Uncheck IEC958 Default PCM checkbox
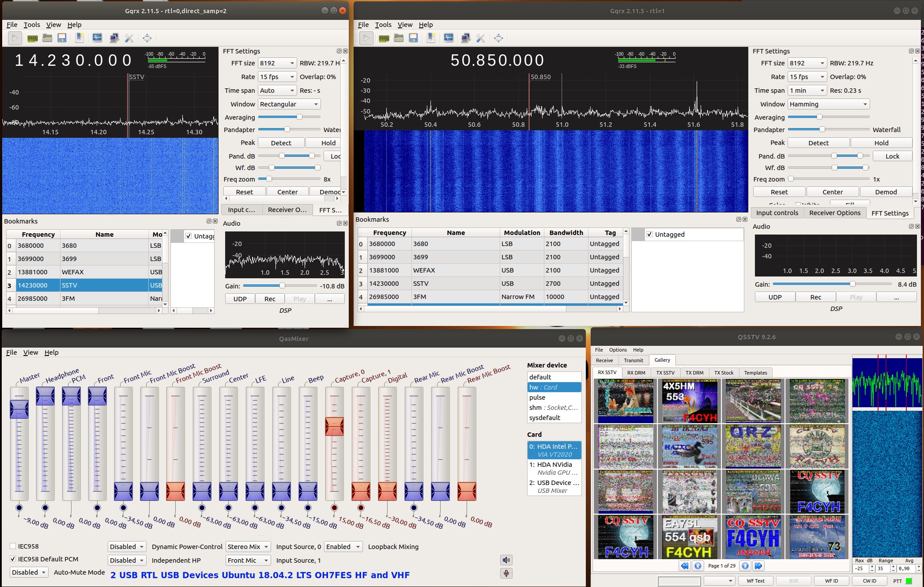The width and height of the screenshot is (924, 587). [13, 559]
